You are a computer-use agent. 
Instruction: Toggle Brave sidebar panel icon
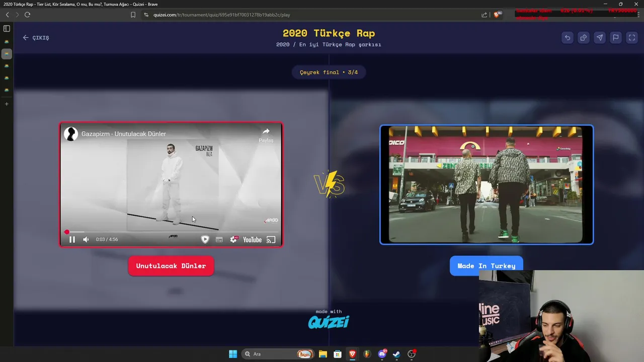pyautogui.click(x=7, y=29)
